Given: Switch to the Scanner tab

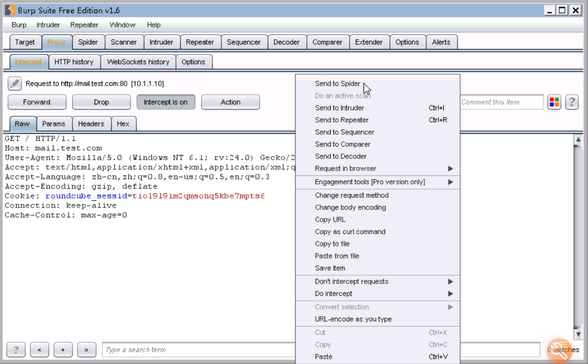Looking at the screenshot, I should (124, 42).
